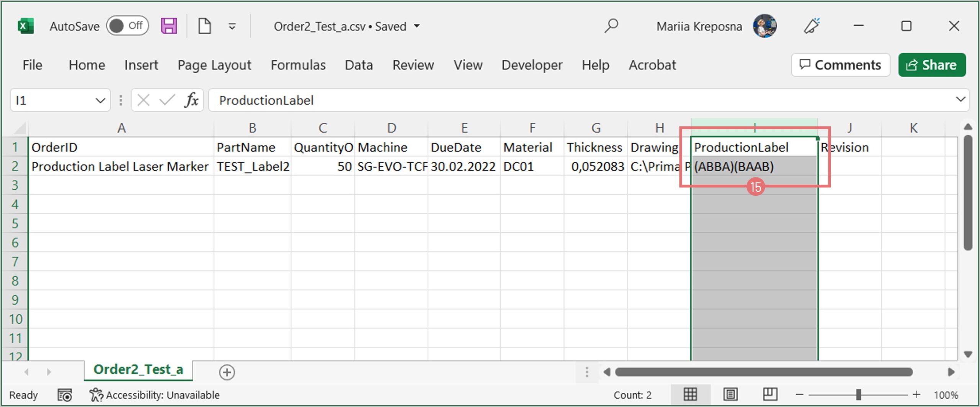This screenshot has height=407, width=980.
Task: Open the Formulas ribbon tab
Action: tap(298, 65)
